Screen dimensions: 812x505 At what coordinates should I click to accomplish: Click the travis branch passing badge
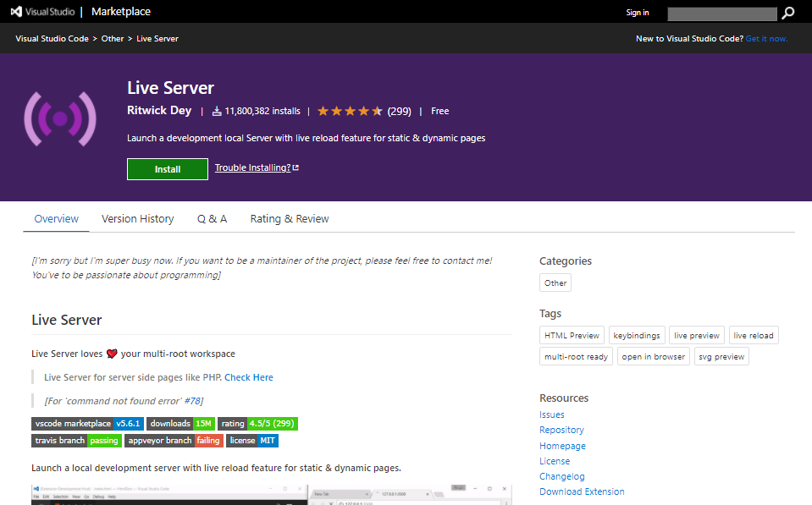(x=75, y=440)
